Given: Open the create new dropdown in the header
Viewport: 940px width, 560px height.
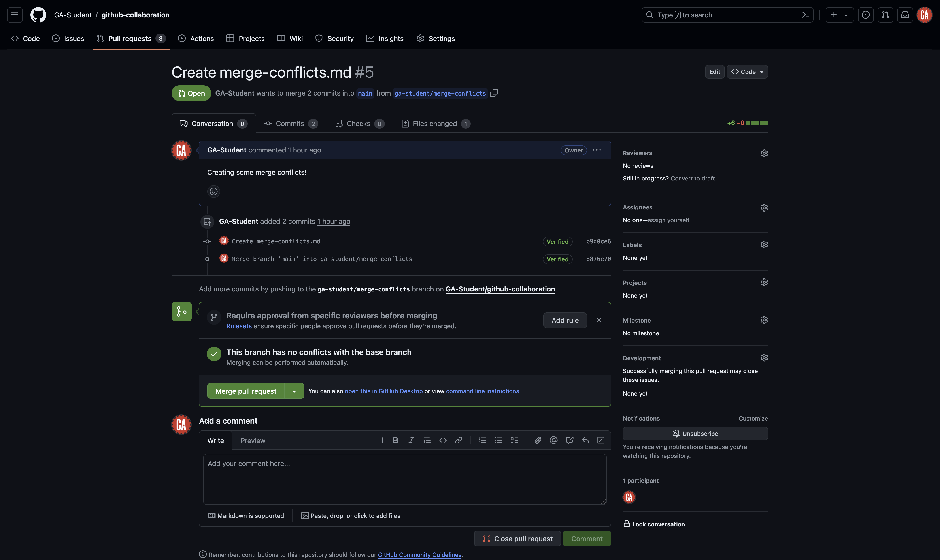Looking at the screenshot, I should tap(840, 15).
